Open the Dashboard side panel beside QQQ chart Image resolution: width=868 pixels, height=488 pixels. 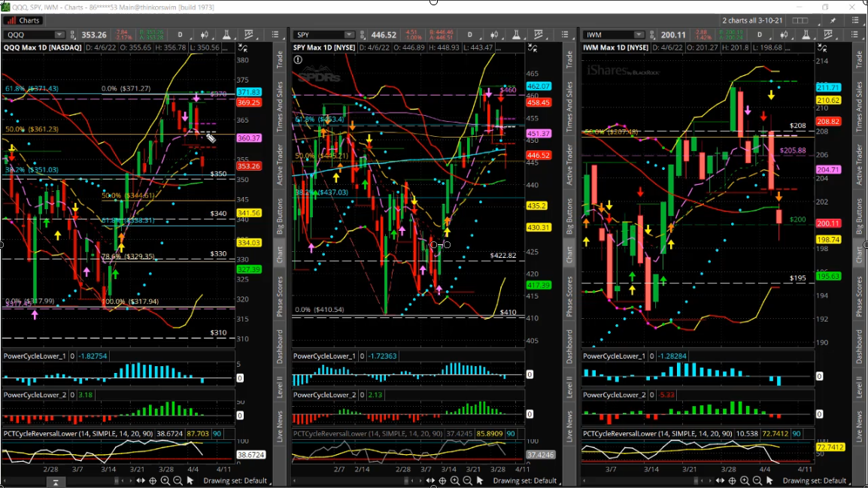(280, 347)
